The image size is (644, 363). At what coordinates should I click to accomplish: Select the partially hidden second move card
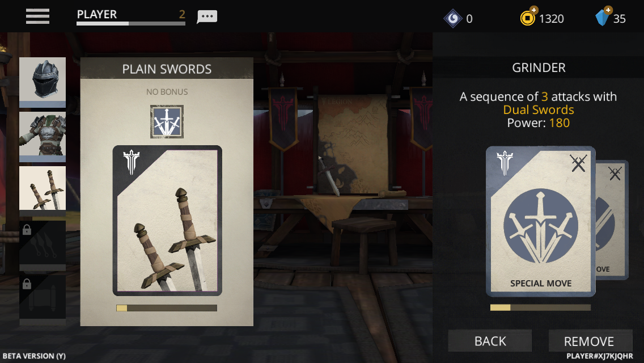point(612,220)
